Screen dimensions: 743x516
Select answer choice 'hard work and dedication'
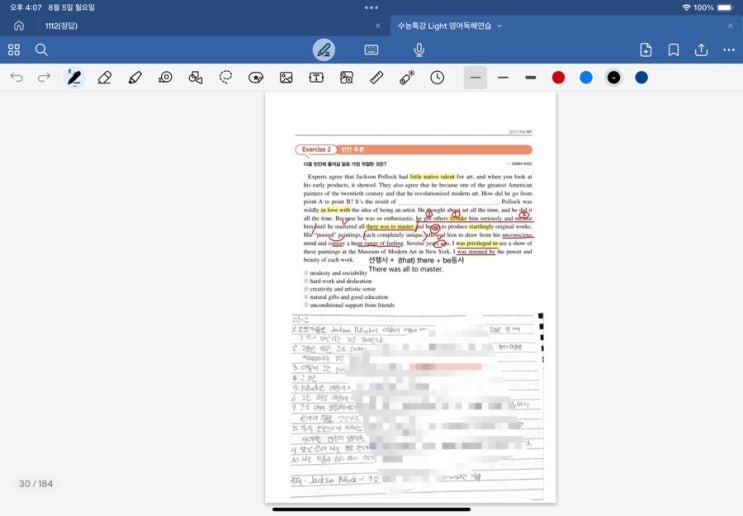point(340,281)
